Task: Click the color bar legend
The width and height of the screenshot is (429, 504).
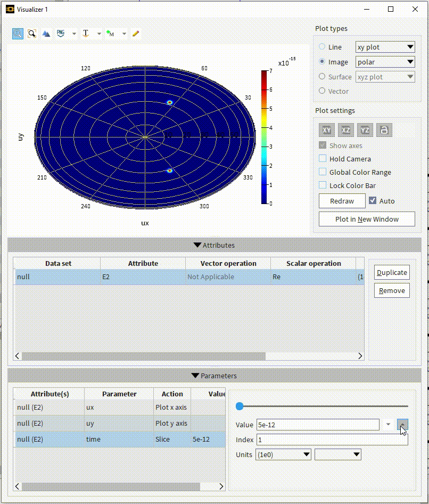Action: pos(265,137)
